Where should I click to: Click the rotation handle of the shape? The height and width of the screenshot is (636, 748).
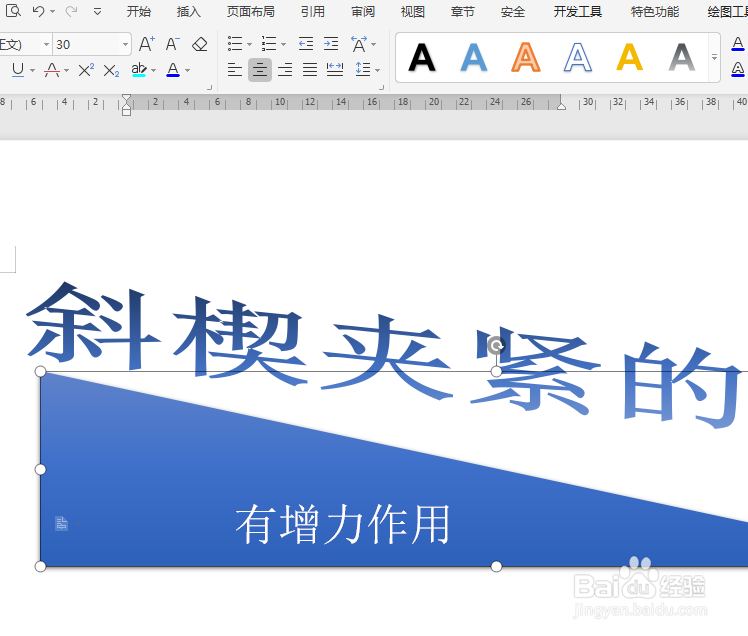[x=496, y=345]
